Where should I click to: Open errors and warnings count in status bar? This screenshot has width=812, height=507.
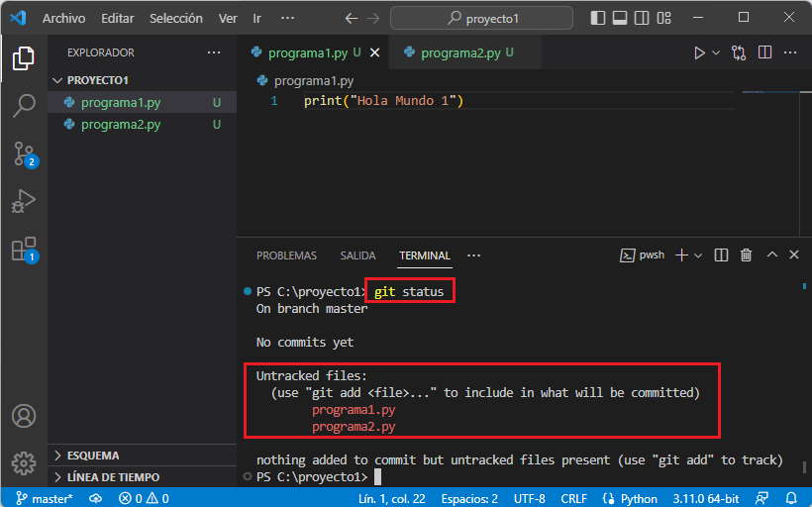(144, 498)
